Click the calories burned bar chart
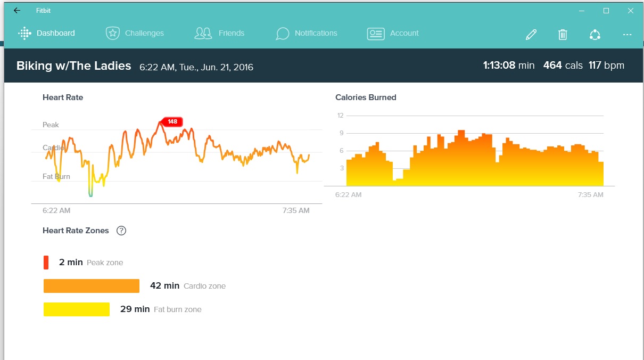Viewport: 644px width, 360px height. click(475, 158)
